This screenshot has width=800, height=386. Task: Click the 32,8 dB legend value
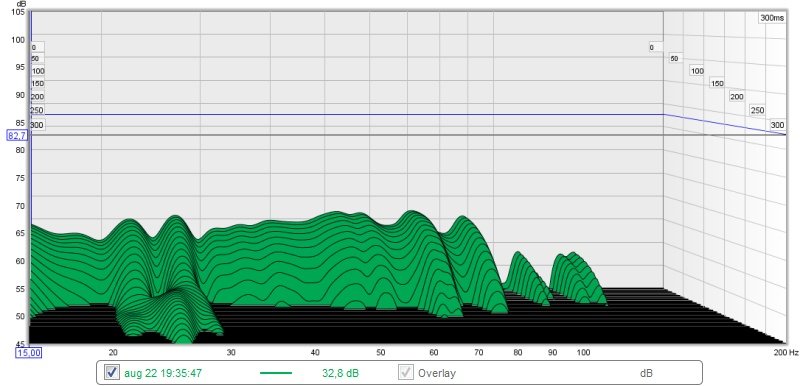[x=340, y=373]
